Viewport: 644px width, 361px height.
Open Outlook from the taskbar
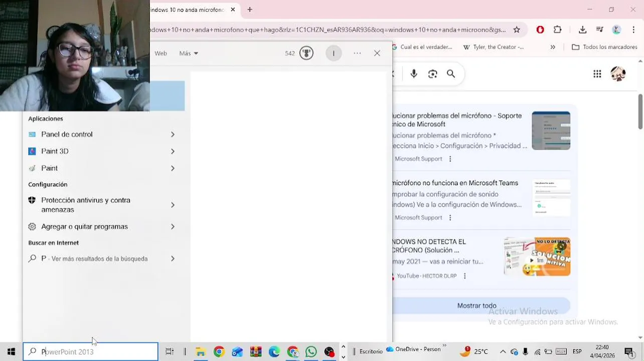coord(237,352)
